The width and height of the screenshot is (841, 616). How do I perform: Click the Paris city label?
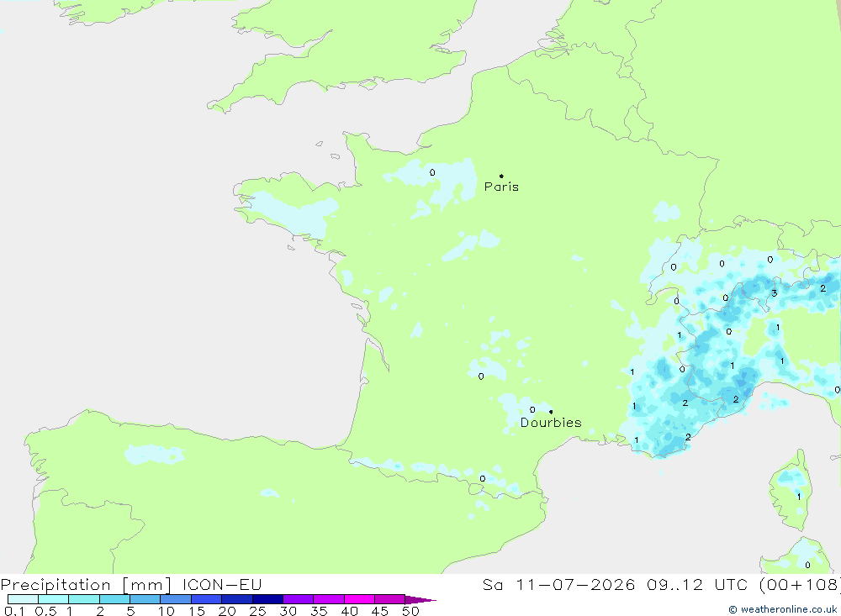click(x=501, y=187)
